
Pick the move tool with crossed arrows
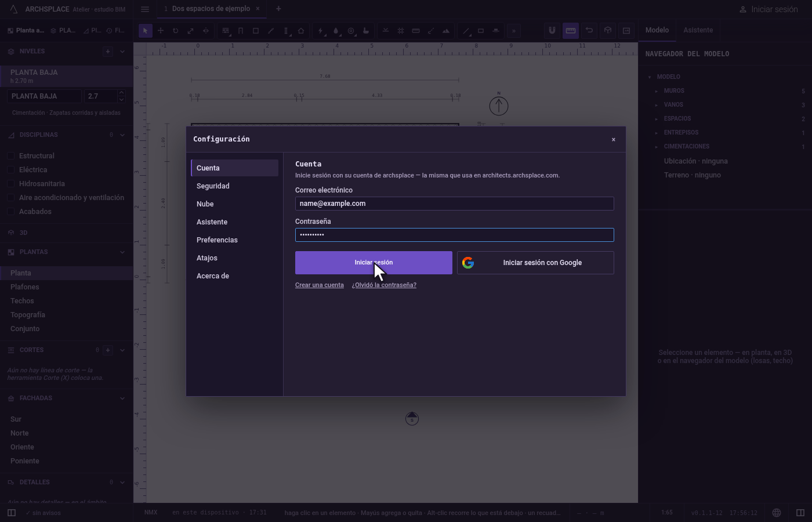(x=161, y=31)
